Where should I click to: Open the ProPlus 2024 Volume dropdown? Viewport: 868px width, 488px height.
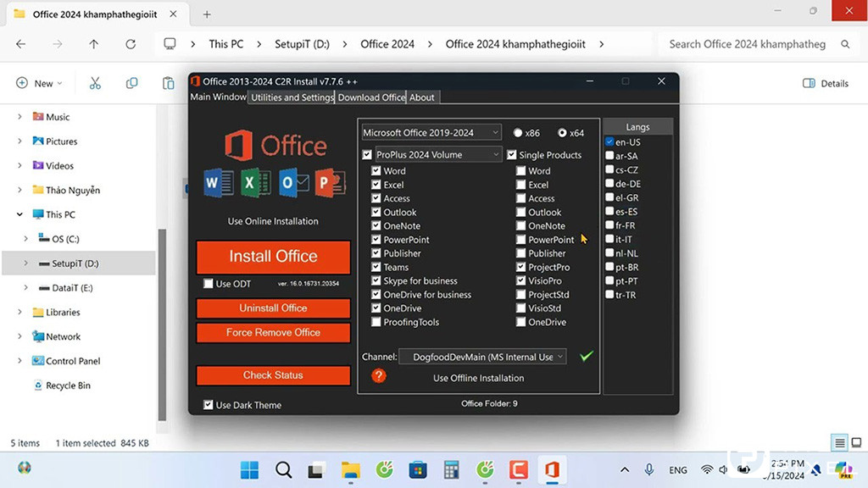pyautogui.click(x=438, y=155)
